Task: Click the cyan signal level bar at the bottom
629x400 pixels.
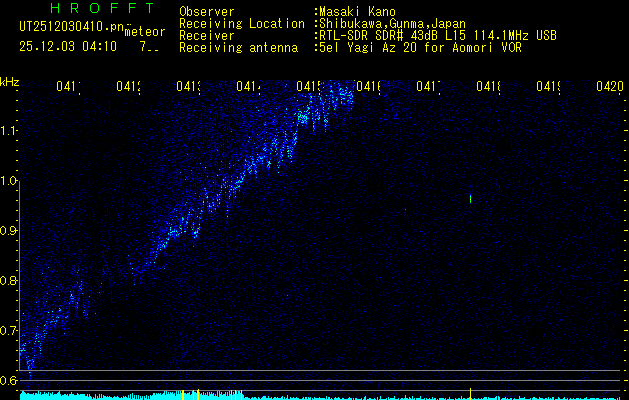Action: 321,396
